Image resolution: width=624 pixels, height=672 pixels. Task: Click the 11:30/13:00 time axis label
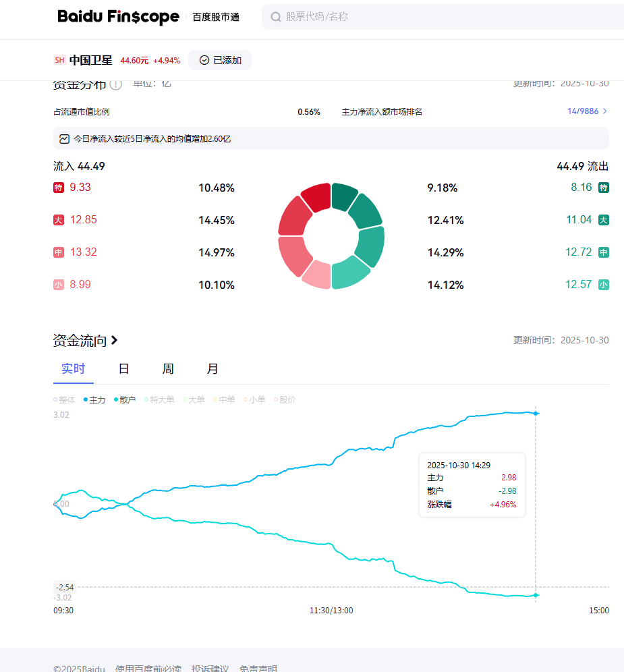point(331,611)
